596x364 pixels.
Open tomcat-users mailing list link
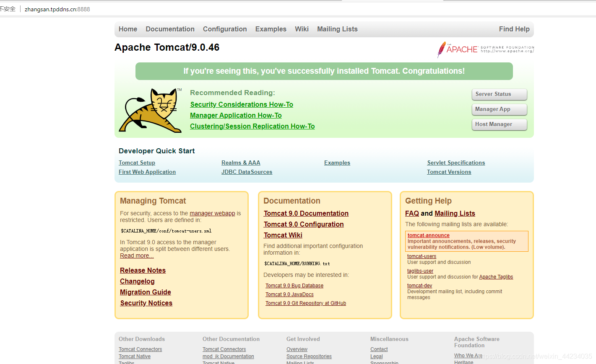(422, 256)
